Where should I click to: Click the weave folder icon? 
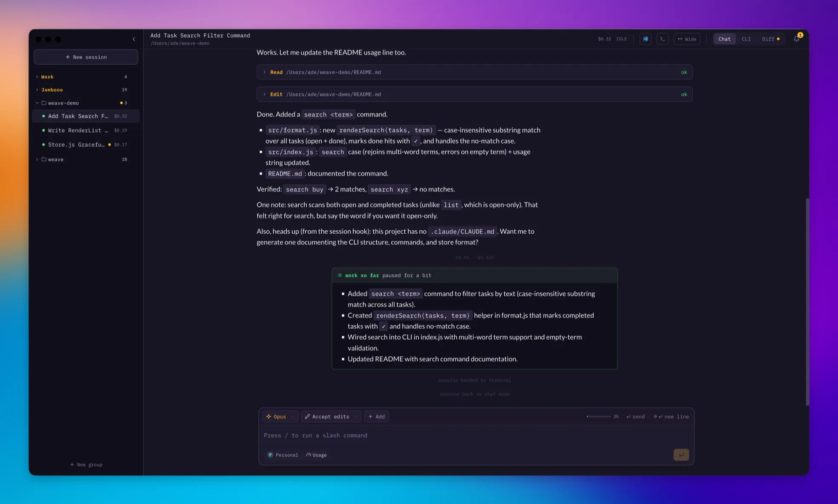43,159
